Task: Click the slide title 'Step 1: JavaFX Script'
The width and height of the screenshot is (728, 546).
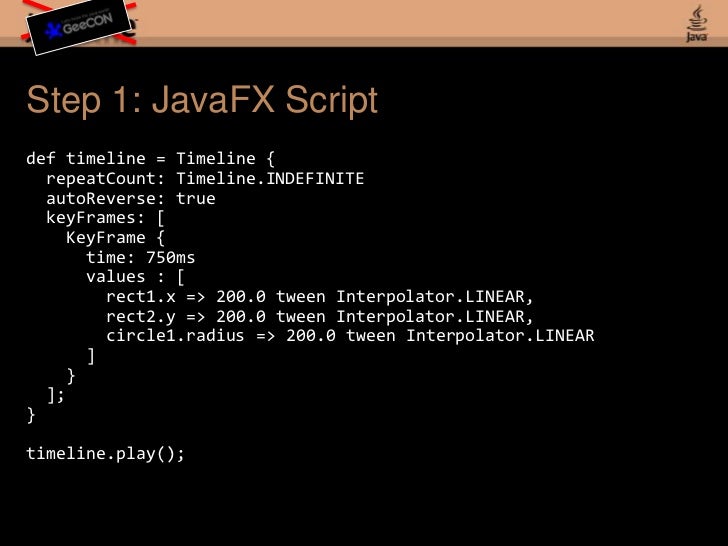Action: tap(202, 99)
